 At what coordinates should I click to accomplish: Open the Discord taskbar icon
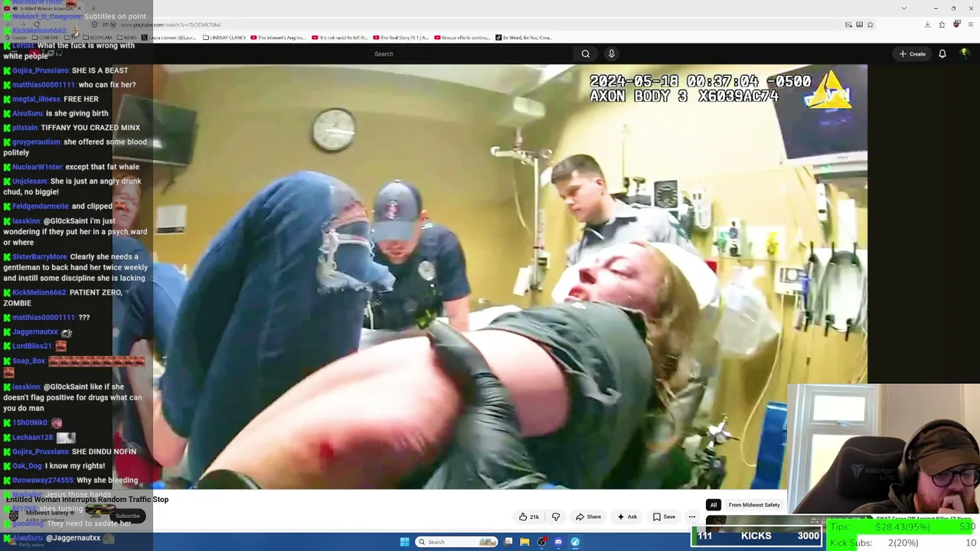pyautogui.click(x=558, y=542)
